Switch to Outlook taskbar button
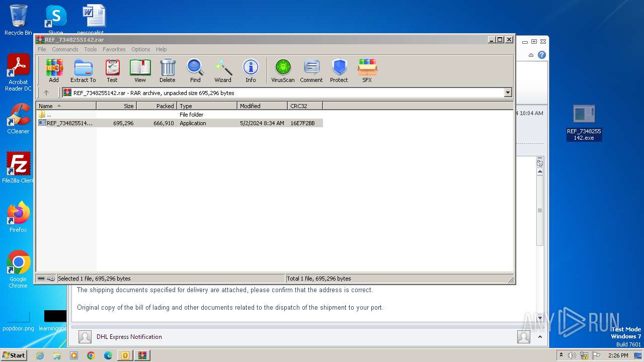The image size is (644, 362). point(125,355)
